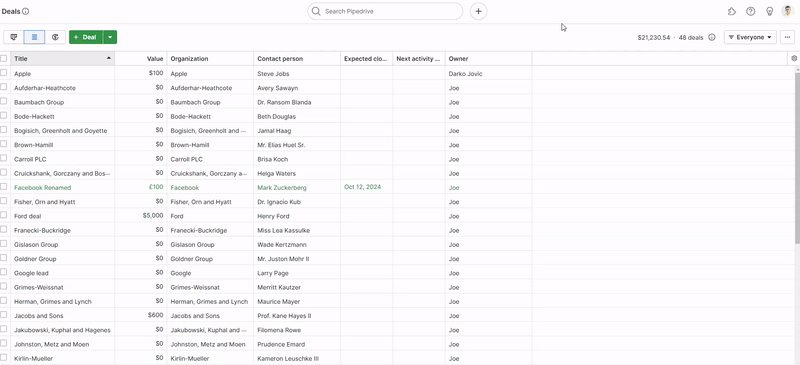Sort by the Title column header
The height and width of the screenshot is (365, 800).
tap(62, 59)
